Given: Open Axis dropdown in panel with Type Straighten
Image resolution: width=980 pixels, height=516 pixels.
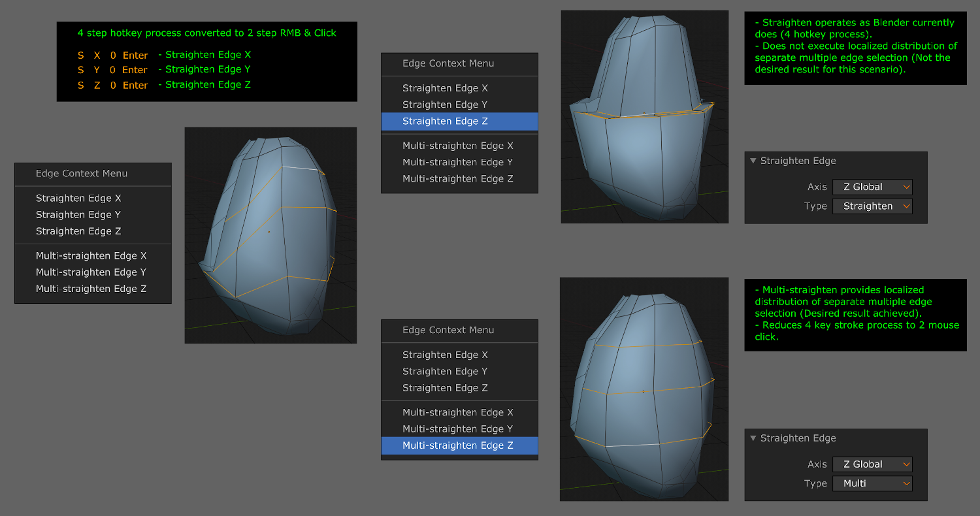Looking at the screenshot, I should tap(872, 187).
